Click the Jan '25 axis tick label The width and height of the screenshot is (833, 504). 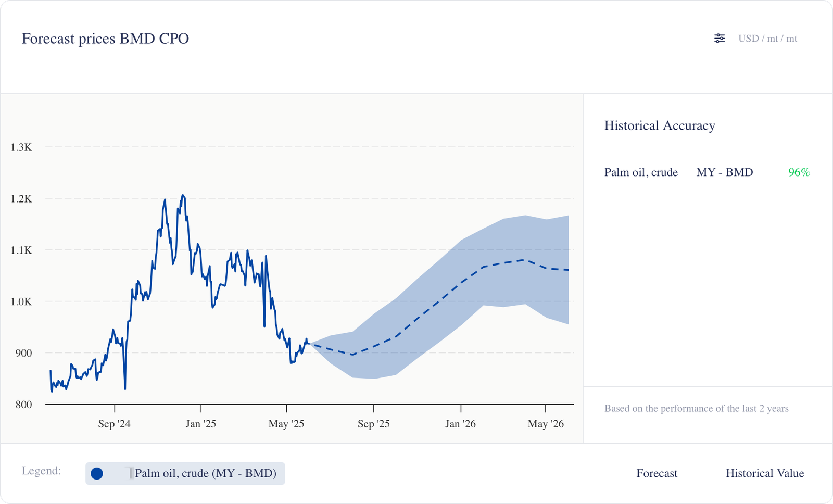click(x=200, y=424)
